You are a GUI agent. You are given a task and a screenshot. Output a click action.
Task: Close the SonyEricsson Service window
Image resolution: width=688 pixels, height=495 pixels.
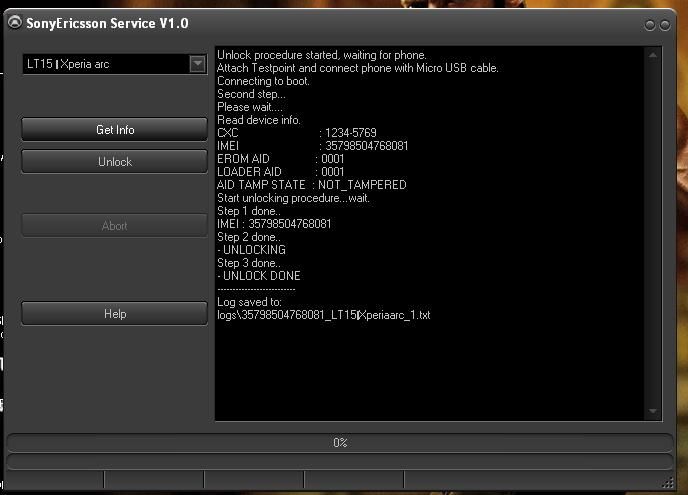tap(665, 24)
